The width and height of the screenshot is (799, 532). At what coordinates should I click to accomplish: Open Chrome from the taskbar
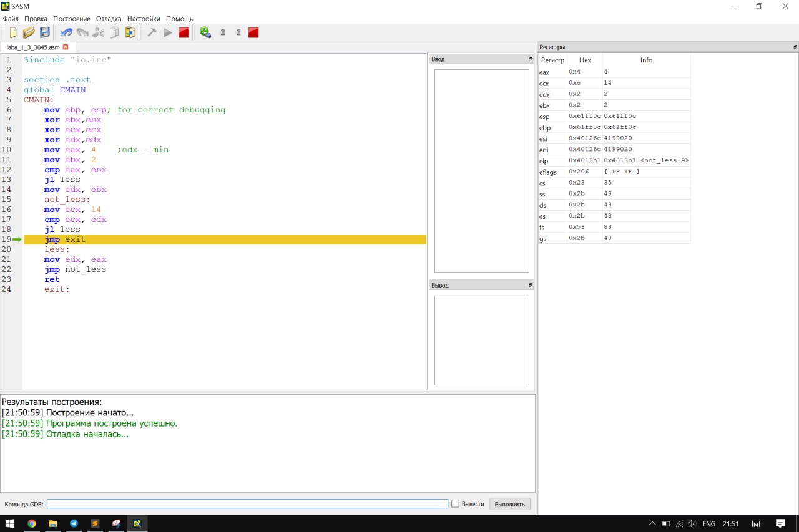coord(32,523)
